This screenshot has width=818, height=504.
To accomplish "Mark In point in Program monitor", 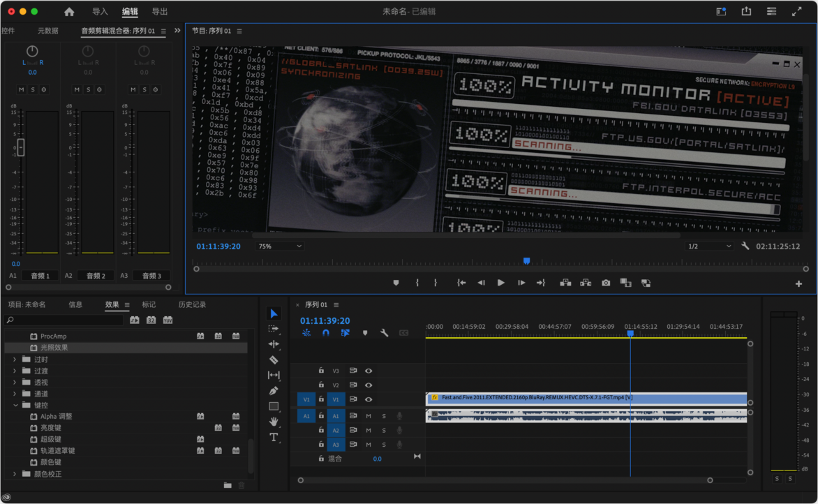I will [x=417, y=283].
